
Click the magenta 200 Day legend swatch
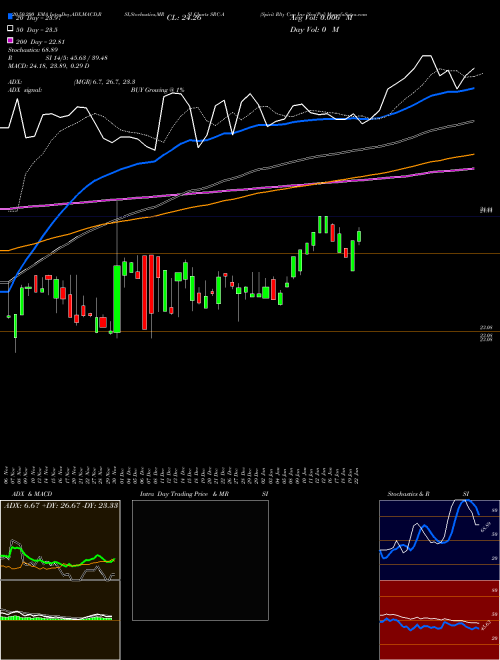10,41
